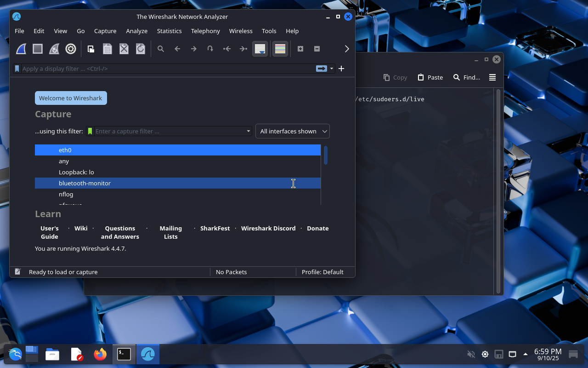The height and width of the screenshot is (368, 588).
Task: Jump to last packet icon
Action: 243,49
